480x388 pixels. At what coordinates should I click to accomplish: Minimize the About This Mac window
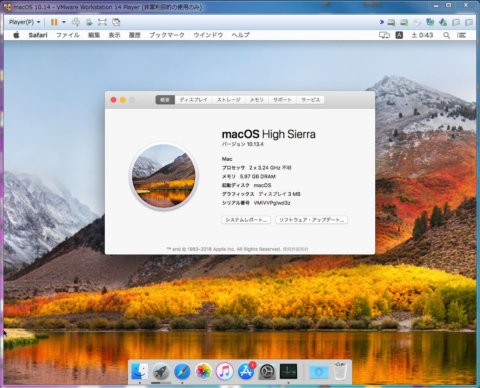point(123,100)
